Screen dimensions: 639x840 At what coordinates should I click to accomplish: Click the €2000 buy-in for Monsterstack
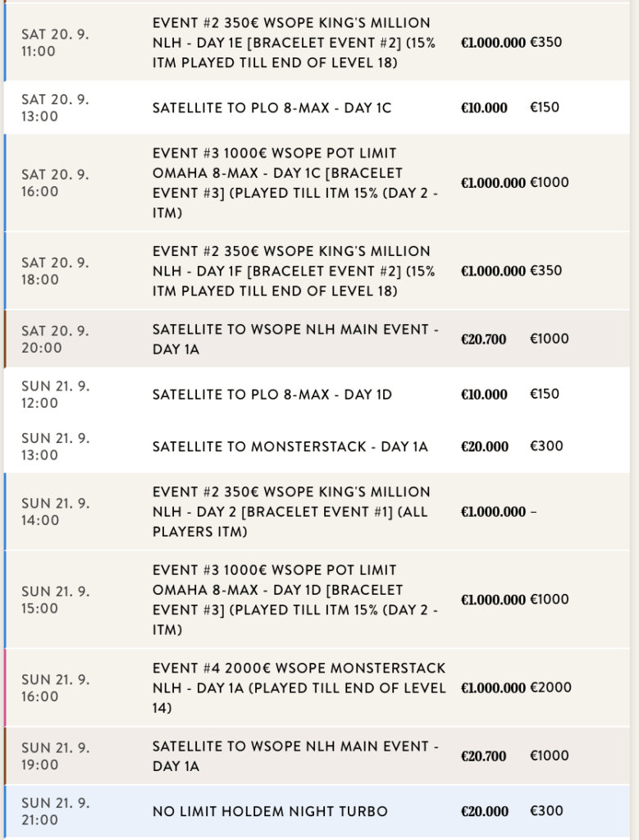[550, 687]
